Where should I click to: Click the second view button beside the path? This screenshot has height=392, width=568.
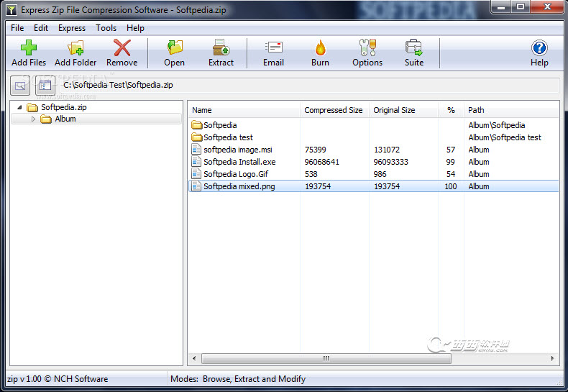click(x=45, y=86)
